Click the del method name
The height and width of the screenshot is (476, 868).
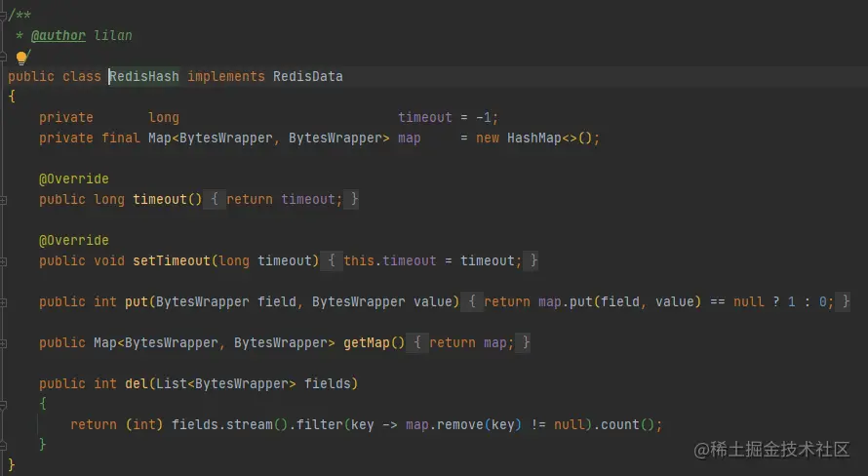tap(137, 383)
